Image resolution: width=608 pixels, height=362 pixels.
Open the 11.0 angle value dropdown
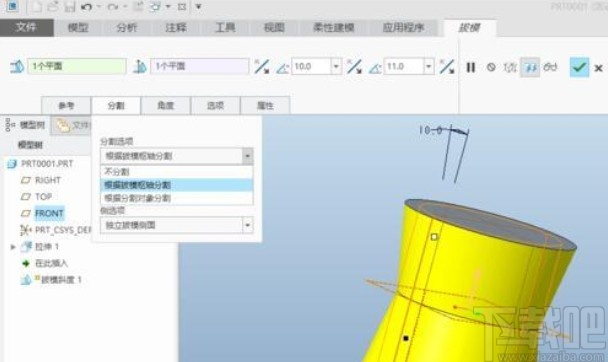pyautogui.click(x=428, y=66)
